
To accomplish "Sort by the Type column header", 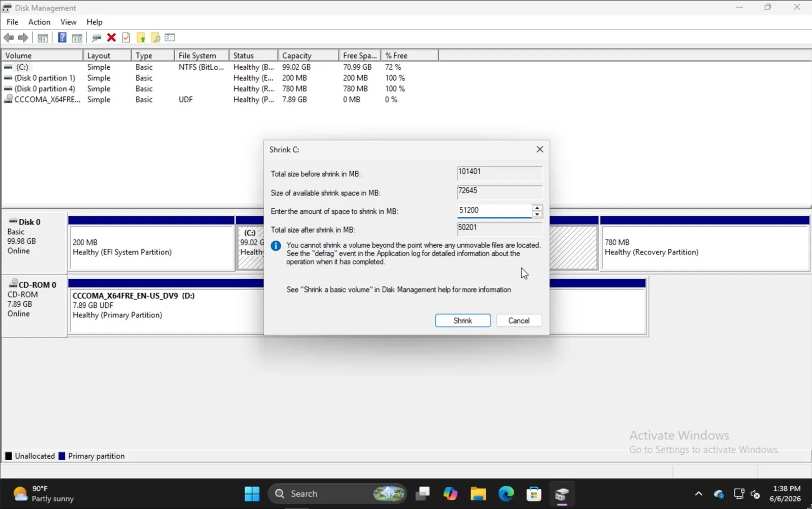I will pos(153,55).
